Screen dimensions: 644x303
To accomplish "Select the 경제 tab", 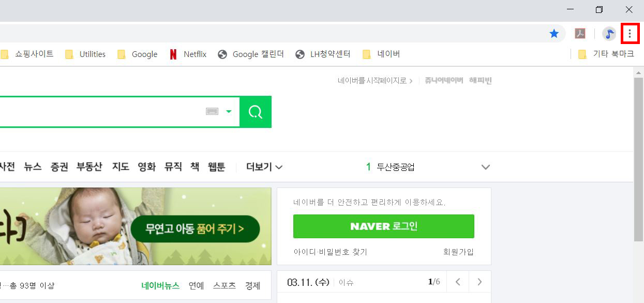I will 253,285.
